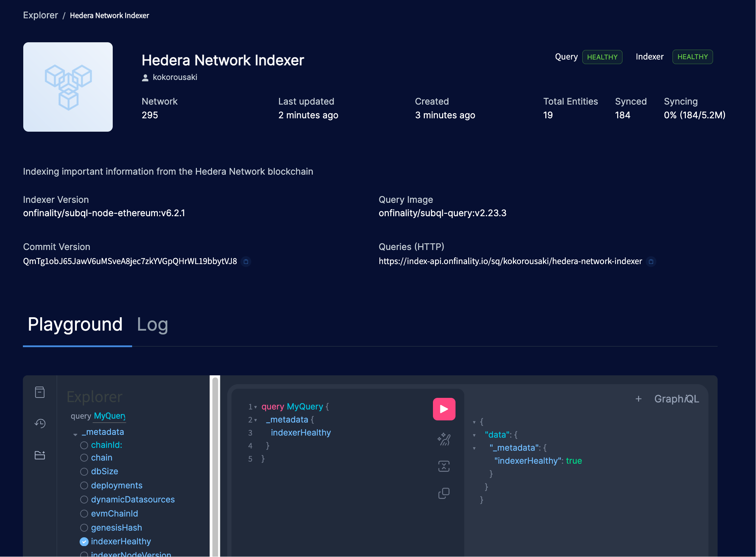Image resolution: width=756 pixels, height=557 pixels.
Task: Click the merge fragments icon
Action: point(444,466)
